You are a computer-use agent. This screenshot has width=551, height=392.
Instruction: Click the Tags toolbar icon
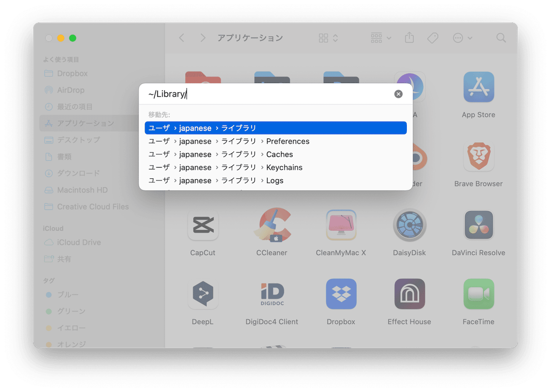tap(433, 38)
